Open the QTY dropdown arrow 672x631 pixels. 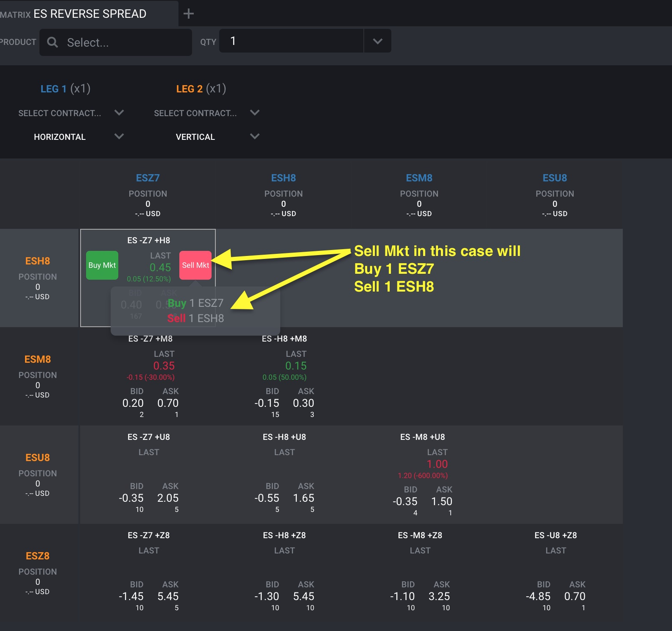377,41
